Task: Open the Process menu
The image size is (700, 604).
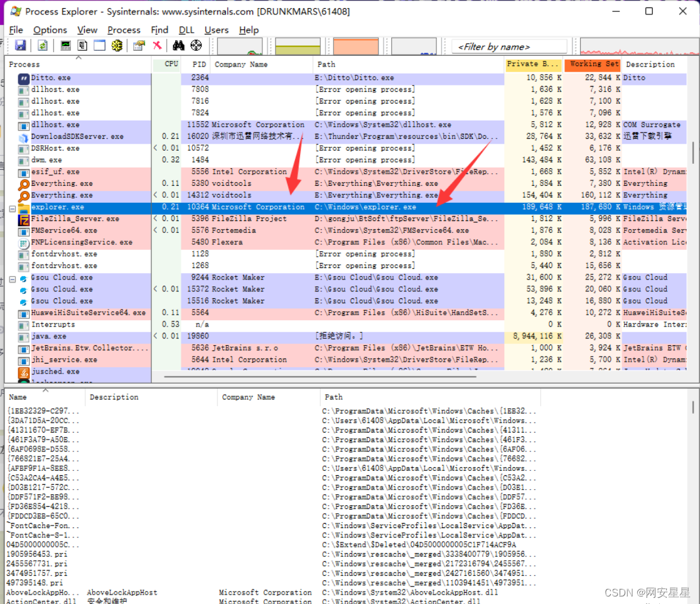Action: tap(124, 30)
